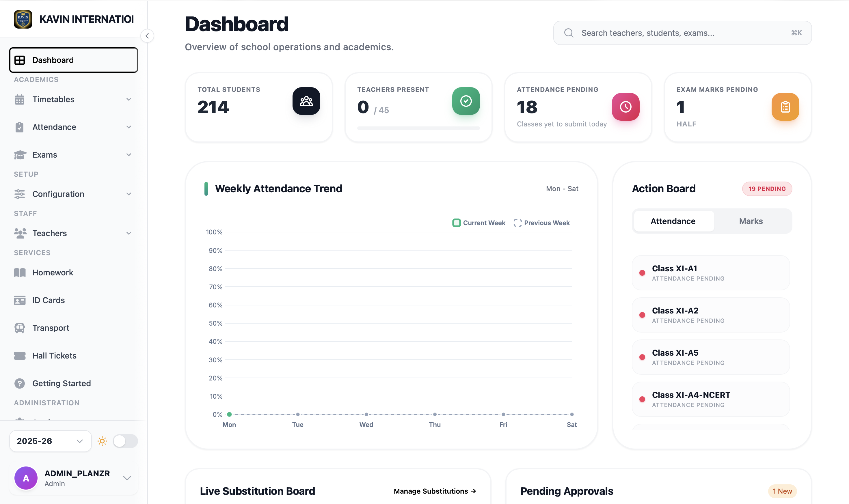Open Hall Tickets via its ticket icon
The image size is (849, 504).
pos(19,355)
